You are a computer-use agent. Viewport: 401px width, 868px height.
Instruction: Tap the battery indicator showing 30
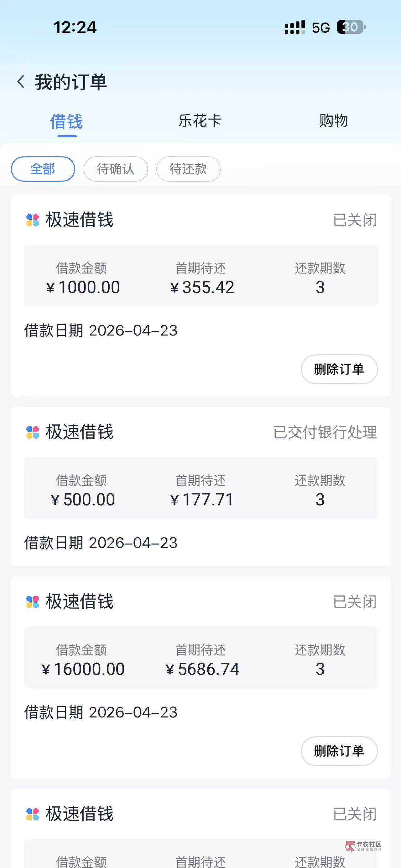(x=351, y=27)
